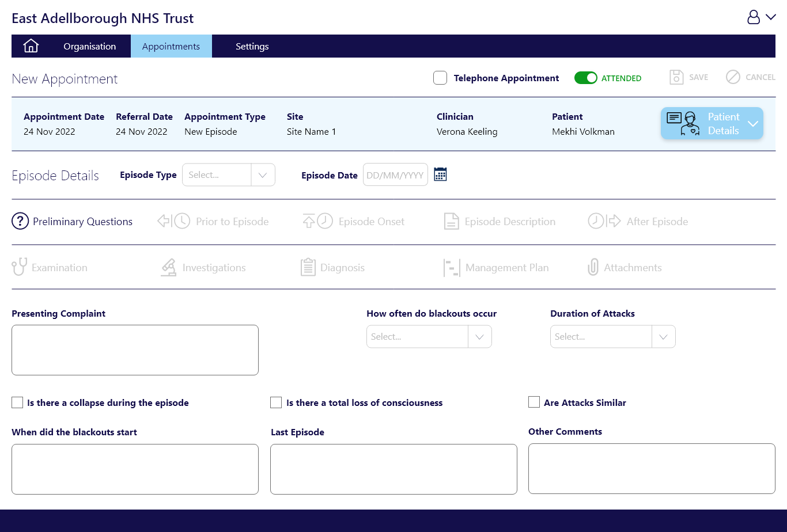This screenshot has height=532, width=787.
Task: Focus the Episode Date input field
Action: tap(395, 175)
